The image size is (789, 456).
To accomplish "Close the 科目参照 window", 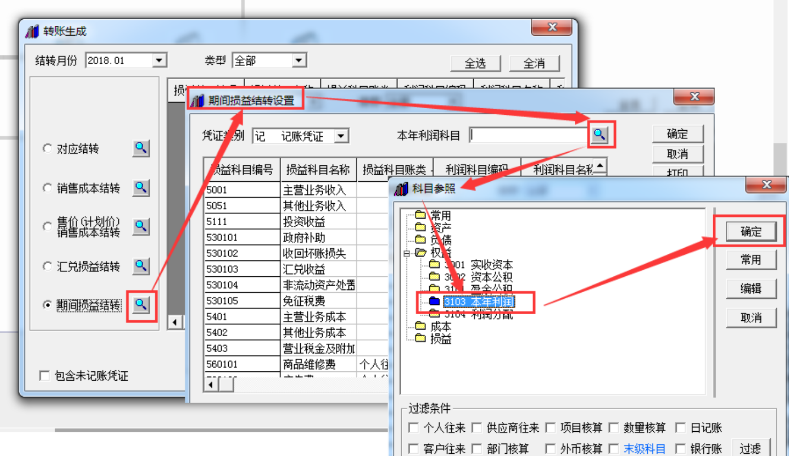I will pos(766,185).
